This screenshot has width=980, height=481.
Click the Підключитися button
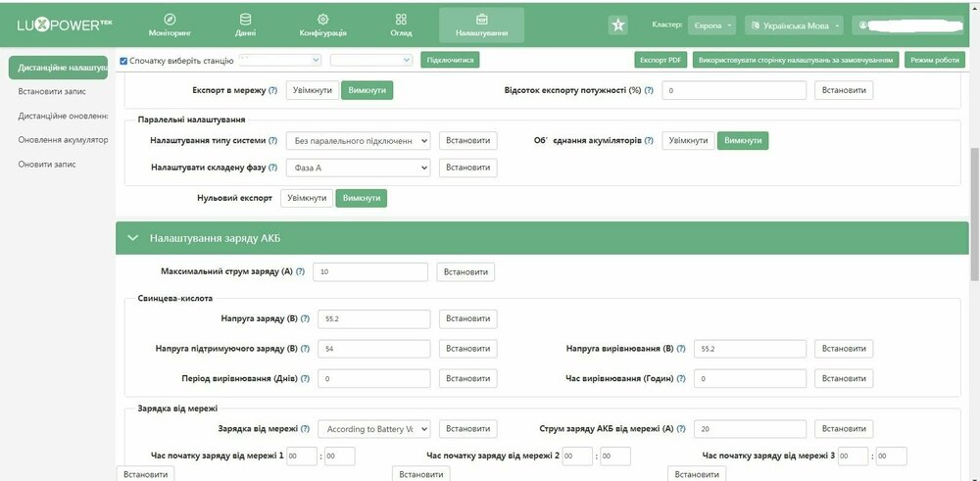(x=450, y=60)
